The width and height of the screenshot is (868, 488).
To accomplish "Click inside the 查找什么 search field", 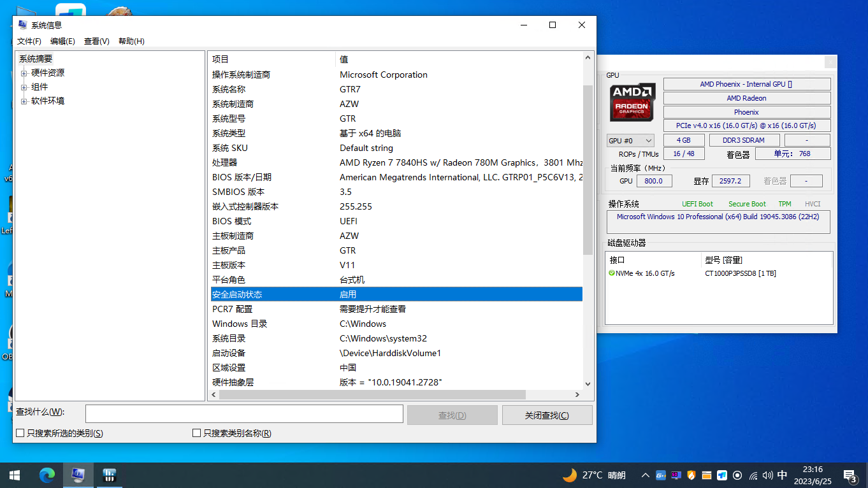I will coord(244,414).
